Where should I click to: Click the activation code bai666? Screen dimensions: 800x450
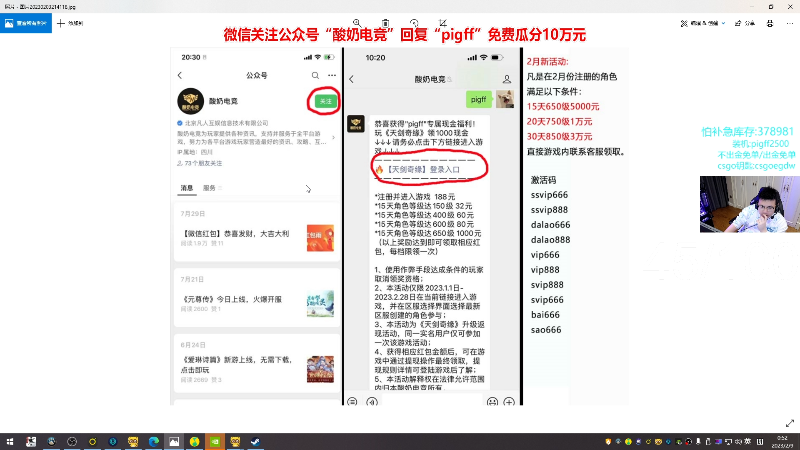545,315
